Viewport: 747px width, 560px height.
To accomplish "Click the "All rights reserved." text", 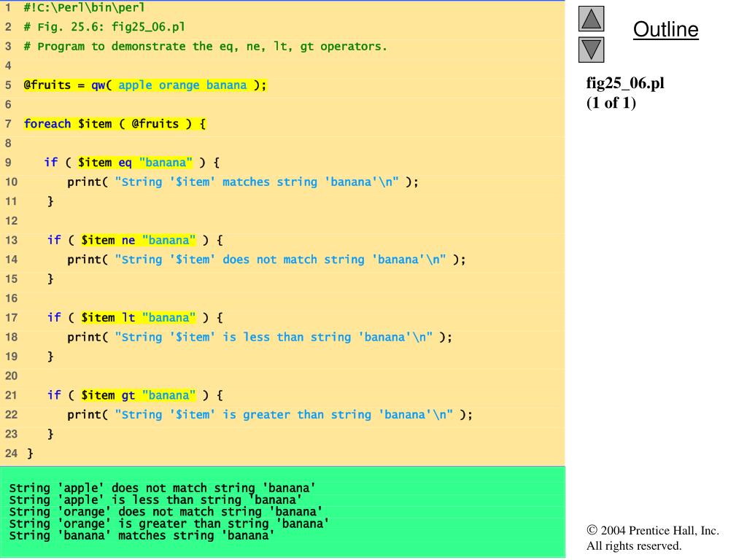I will point(634,546).
